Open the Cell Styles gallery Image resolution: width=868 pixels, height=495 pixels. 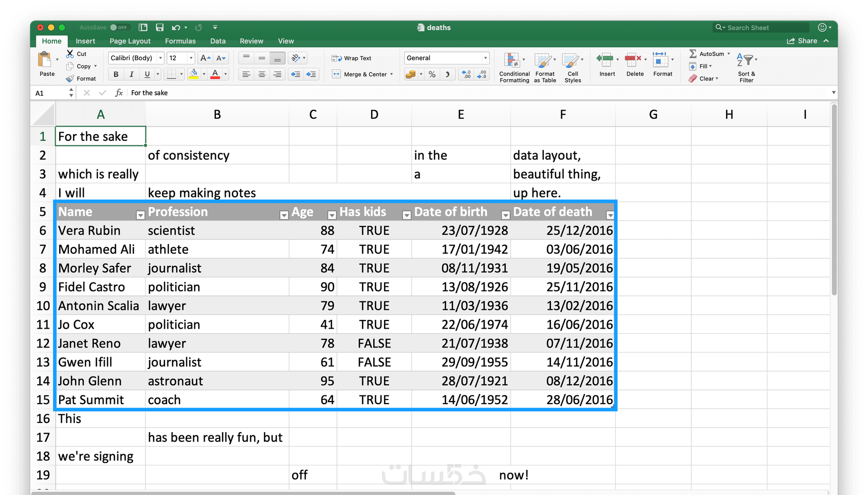[x=572, y=68]
